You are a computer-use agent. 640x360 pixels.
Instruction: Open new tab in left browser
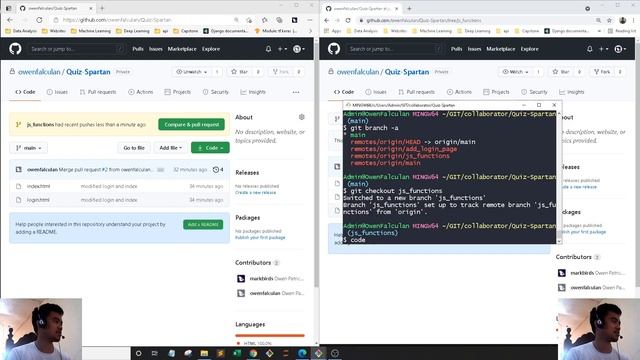(102, 8)
